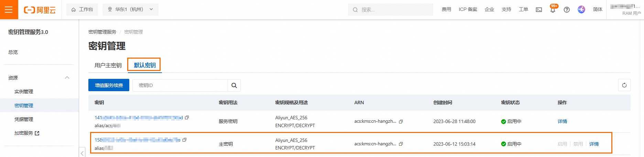Click the 创建时间 column header

tap(443, 102)
